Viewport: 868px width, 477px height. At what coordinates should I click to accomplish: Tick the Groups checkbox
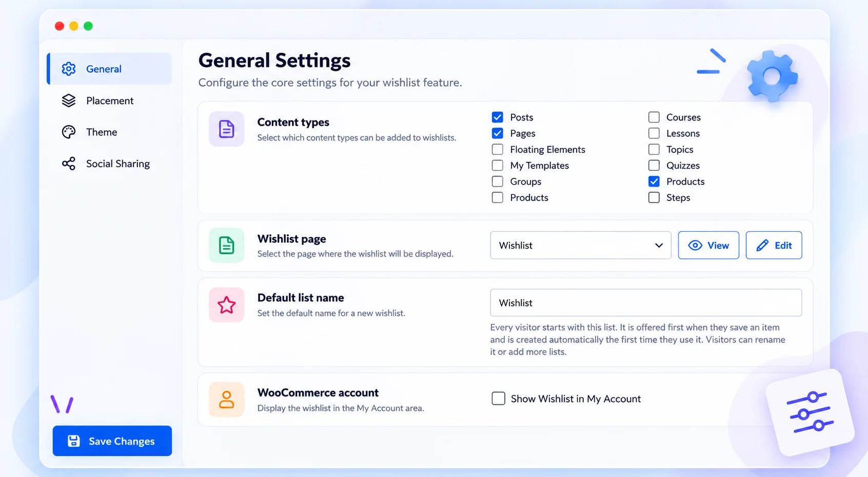click(497, 182)
